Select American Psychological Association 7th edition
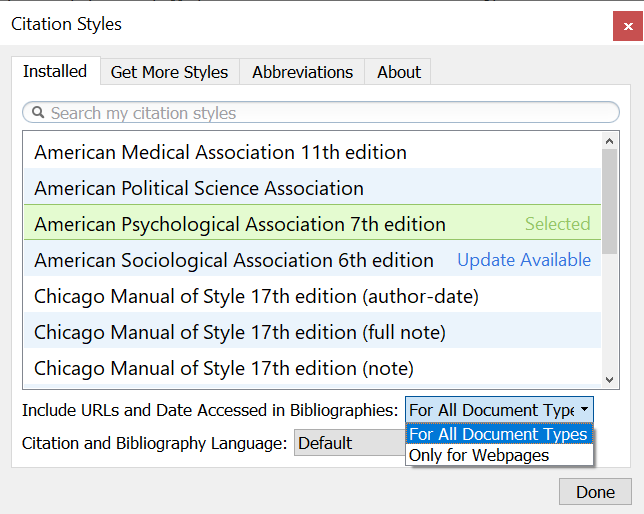Viewport: 644px width, 514px height. pos(240,224)
